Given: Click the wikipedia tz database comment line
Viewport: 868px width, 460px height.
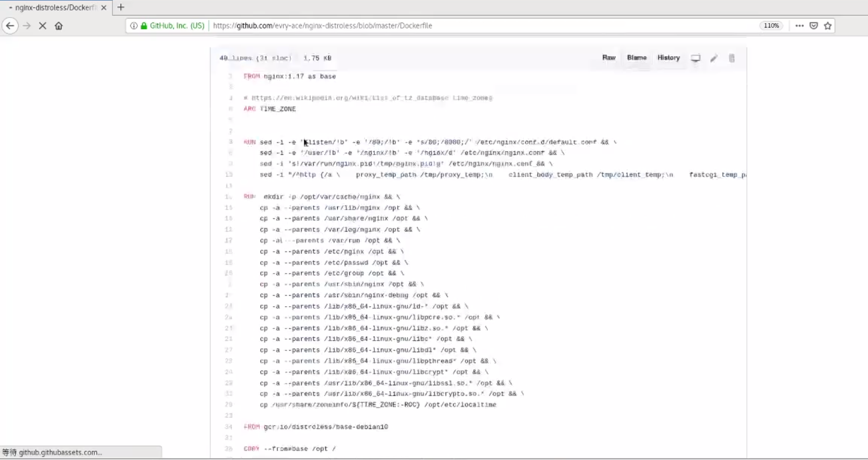Looking at the screenshot, I should (368, 98).
